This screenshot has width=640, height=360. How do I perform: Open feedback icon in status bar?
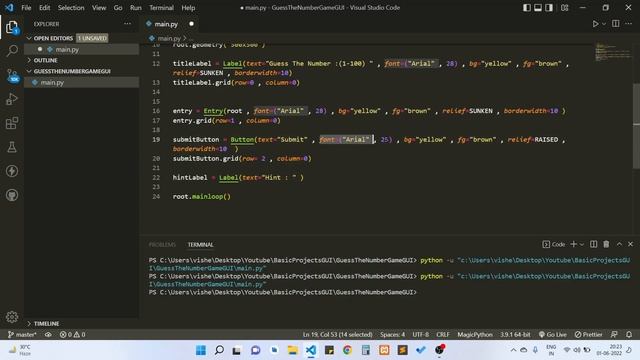pyautogui.click(x=614, y=334)
